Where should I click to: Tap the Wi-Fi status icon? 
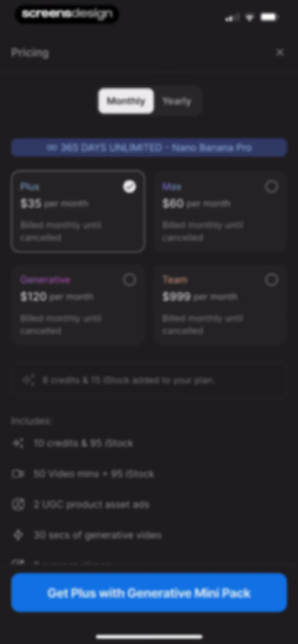[249, 18]
